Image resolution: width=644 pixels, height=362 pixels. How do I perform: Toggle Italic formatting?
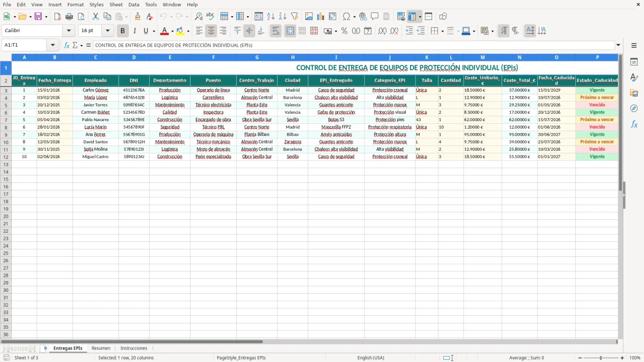(134, 31)
